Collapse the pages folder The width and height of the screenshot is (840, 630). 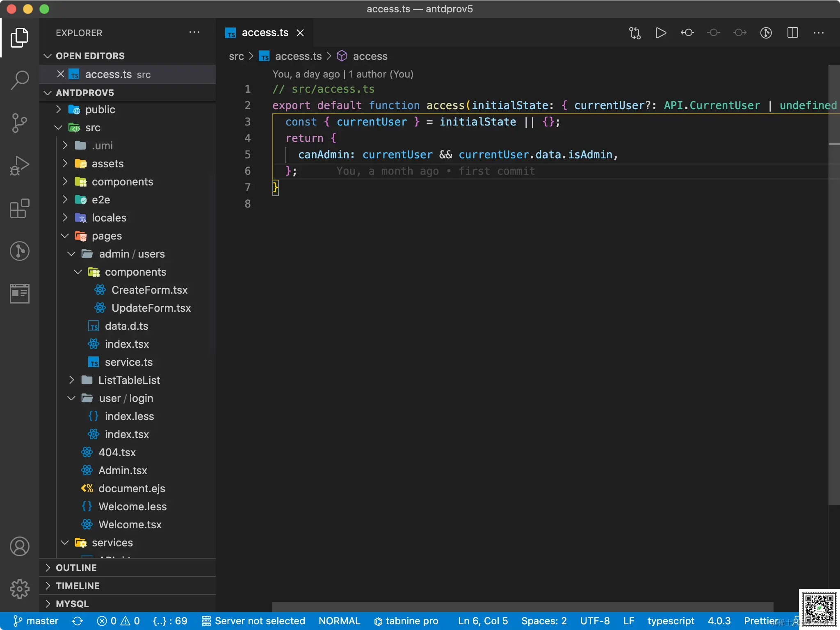[x=107, y=236]
